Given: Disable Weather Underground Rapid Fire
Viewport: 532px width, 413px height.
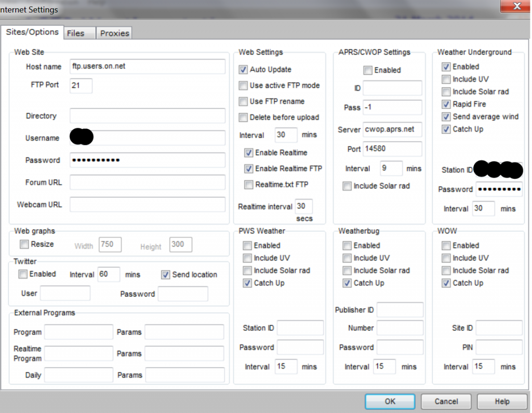Looking at the screenshot, I should click(446, 104).
